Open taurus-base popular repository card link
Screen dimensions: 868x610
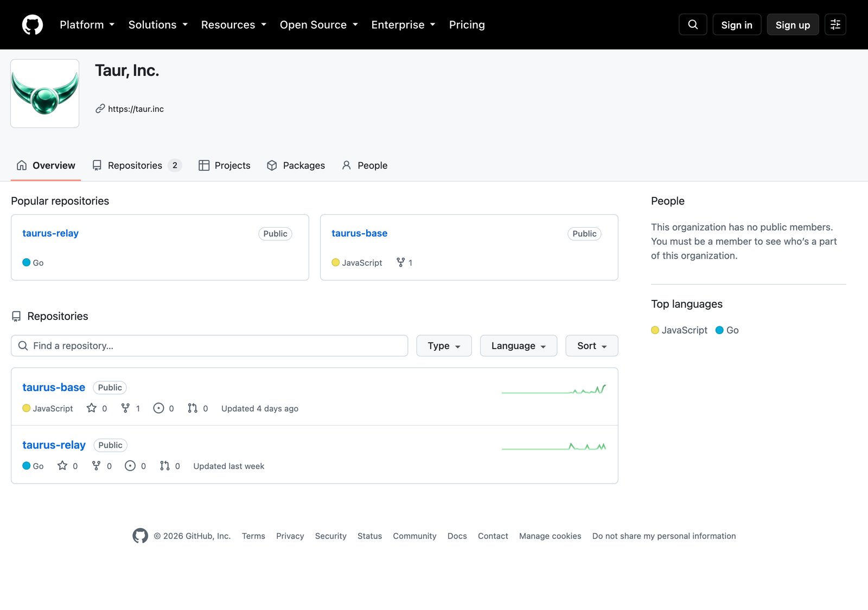point(359,233)
